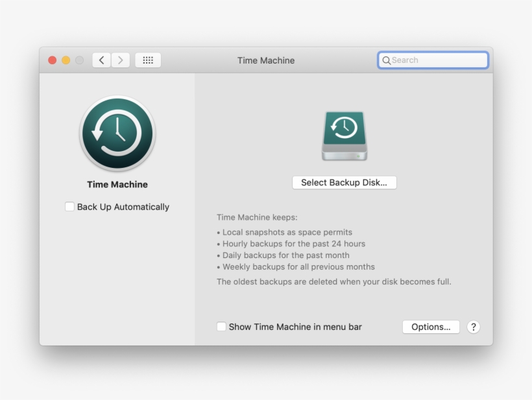Click the Time Machine window title
This screenshot has height=400, width=532.
pos(266,60)
